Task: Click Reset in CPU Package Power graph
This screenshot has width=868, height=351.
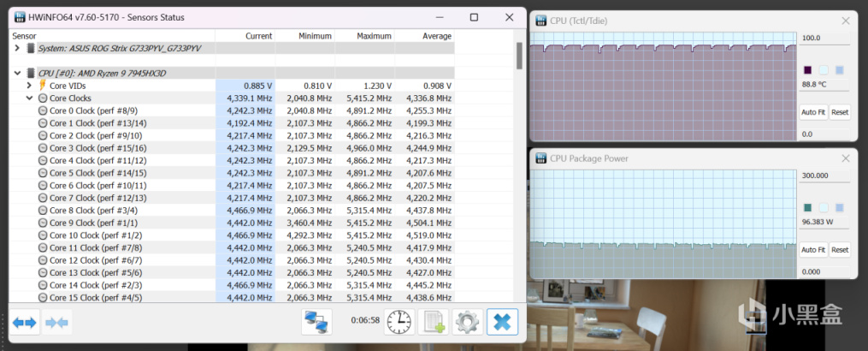Action: [x=839, y=249]
